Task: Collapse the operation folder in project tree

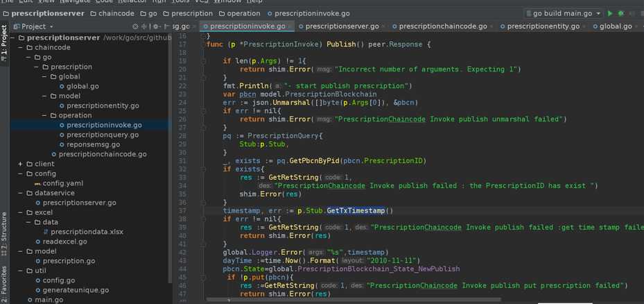Action: 44,116
